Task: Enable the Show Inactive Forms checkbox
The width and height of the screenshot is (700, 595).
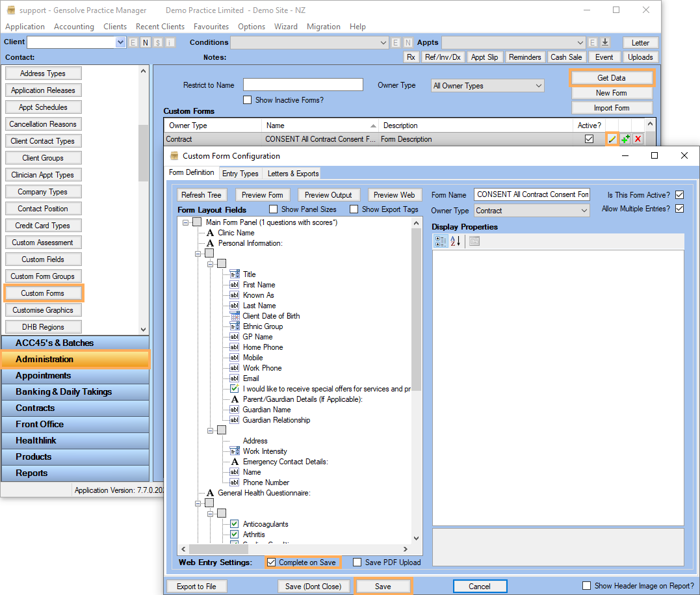Action: (x=248, y=99)
